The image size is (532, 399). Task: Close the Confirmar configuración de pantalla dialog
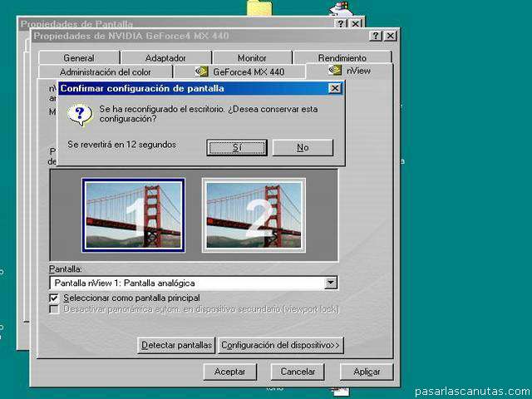pyautogui.click(x=334, y=88)
